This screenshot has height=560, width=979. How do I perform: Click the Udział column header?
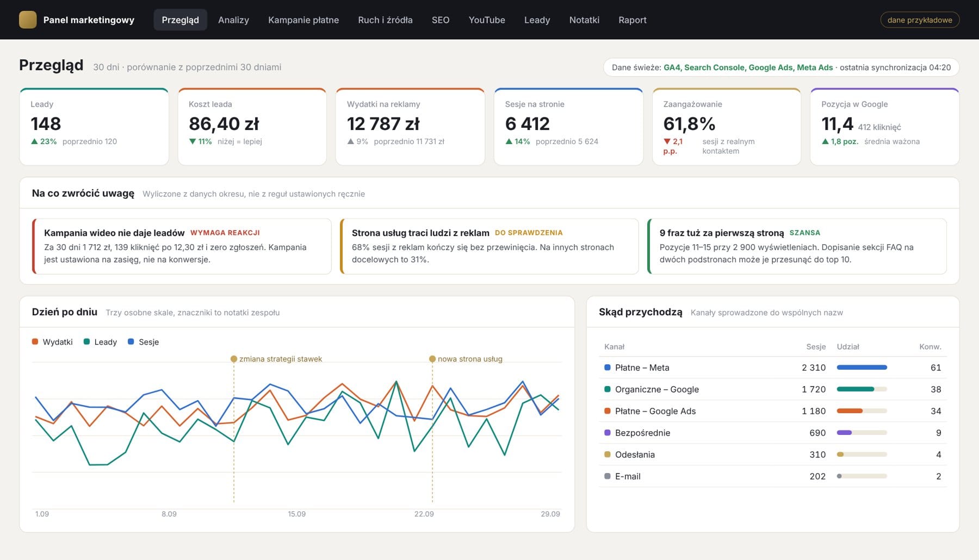[848, 347]
